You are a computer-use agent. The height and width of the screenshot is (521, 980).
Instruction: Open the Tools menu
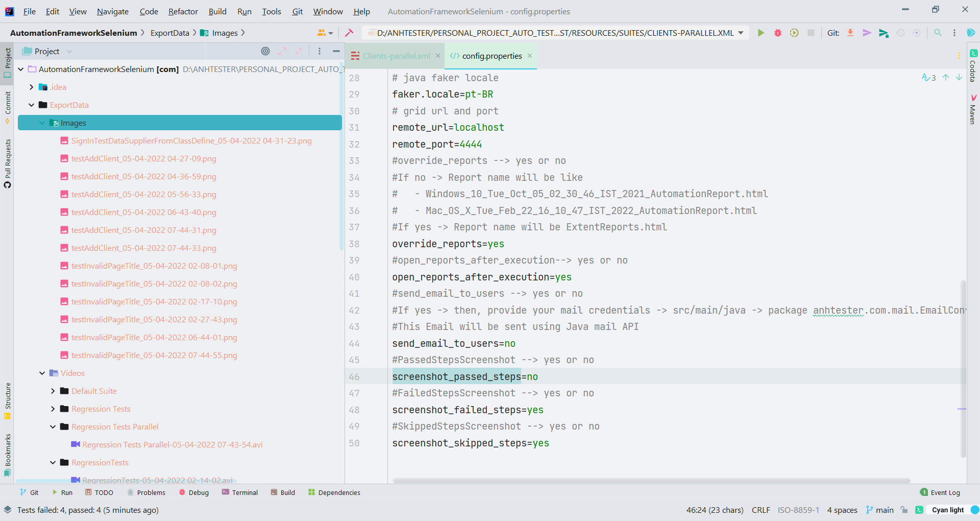click(272, 11)
